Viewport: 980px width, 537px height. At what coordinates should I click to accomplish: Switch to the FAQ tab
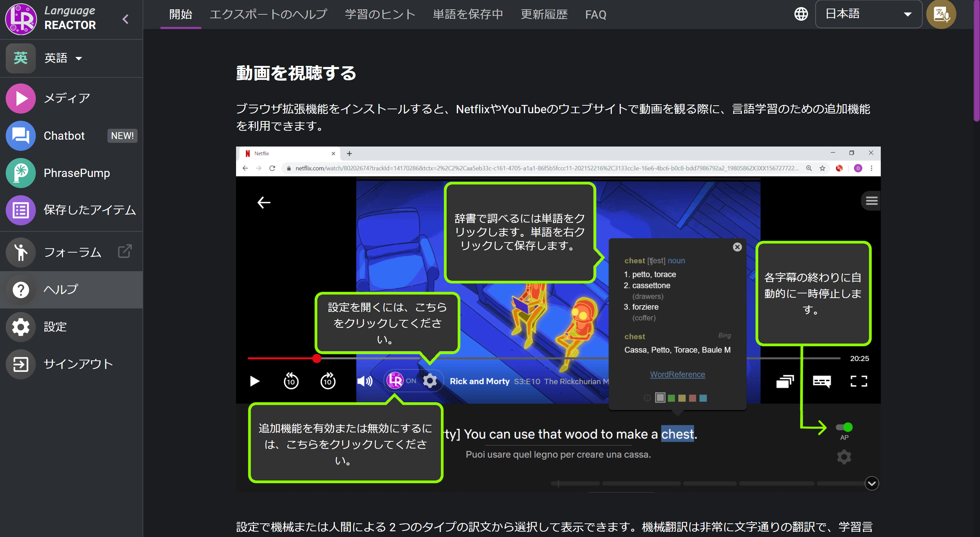tap(595, 14)
